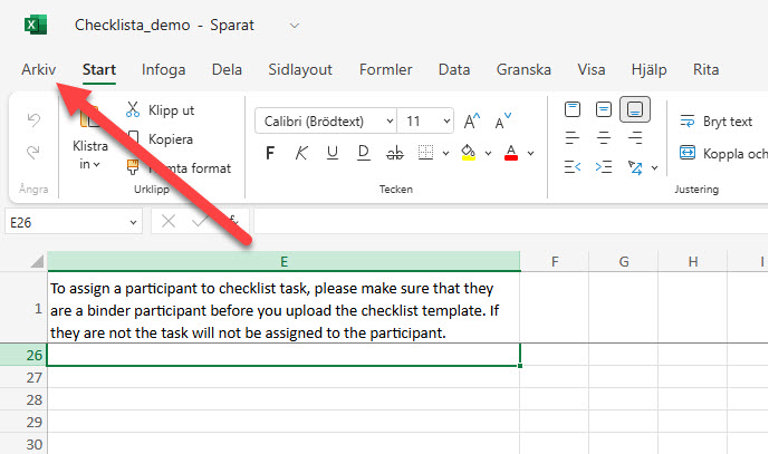
Task: Click the Excel application logo
Action: point(36,25)
